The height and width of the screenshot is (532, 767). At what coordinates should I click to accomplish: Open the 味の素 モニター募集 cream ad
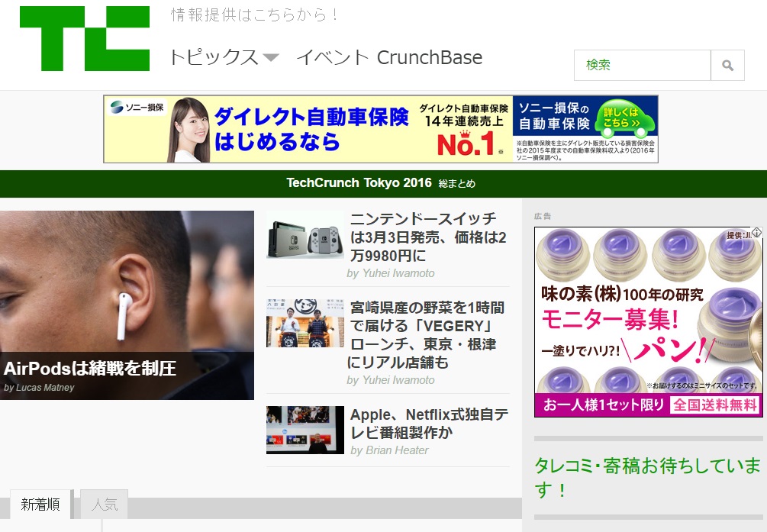648,322
